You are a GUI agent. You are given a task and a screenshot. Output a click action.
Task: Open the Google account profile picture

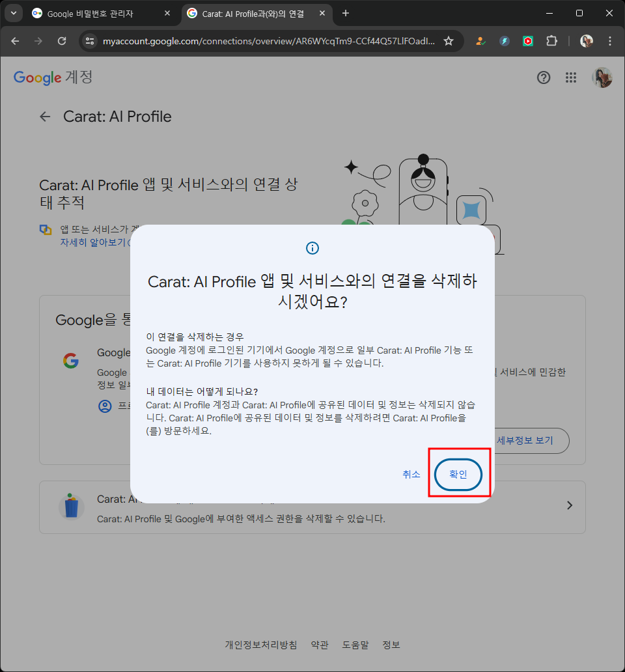pyautogui.click(x=602, y=77)
